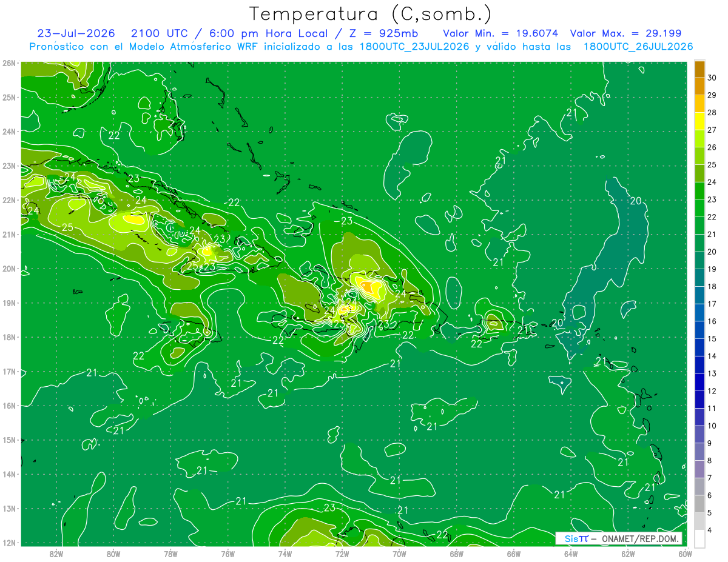Click the "62W" longitude label
The height and width of the screenshot is (562, 728).
(x=628, y=553)
